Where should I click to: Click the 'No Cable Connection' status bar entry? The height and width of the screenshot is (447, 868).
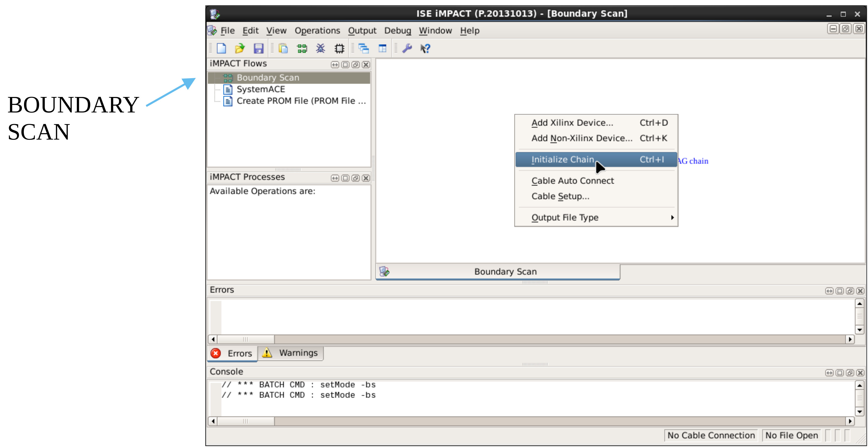(711, 436)
